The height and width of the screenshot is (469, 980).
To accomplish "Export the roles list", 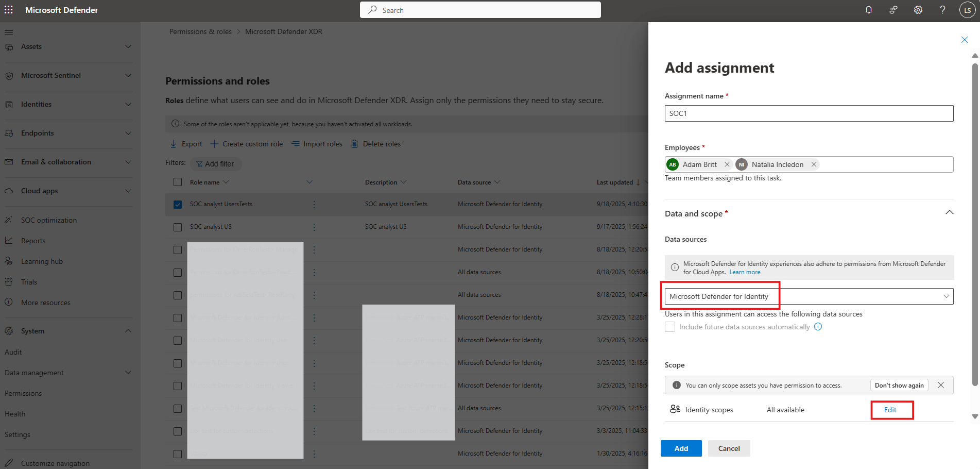I will [x=185, y=144].
